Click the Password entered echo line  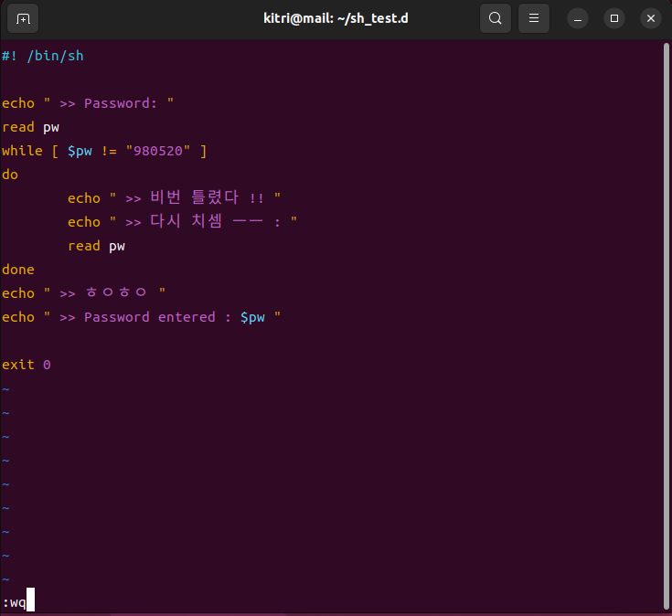142,317
